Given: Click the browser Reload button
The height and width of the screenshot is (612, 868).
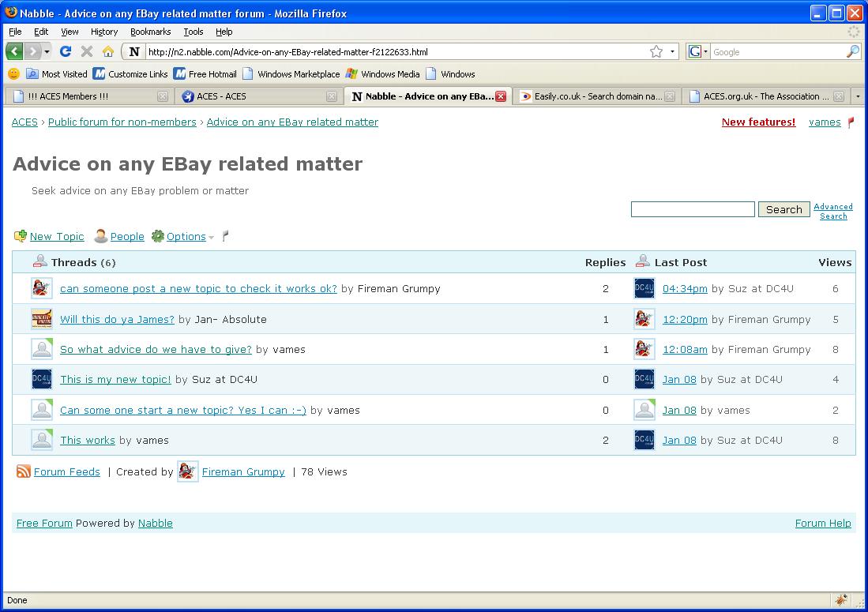Looking at the screenshot, I should pyautogui.click(x=66, y=51).
